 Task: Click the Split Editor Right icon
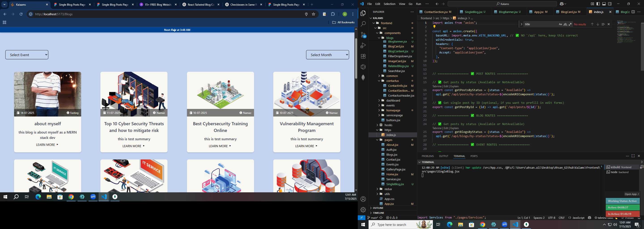coord(633,12)
